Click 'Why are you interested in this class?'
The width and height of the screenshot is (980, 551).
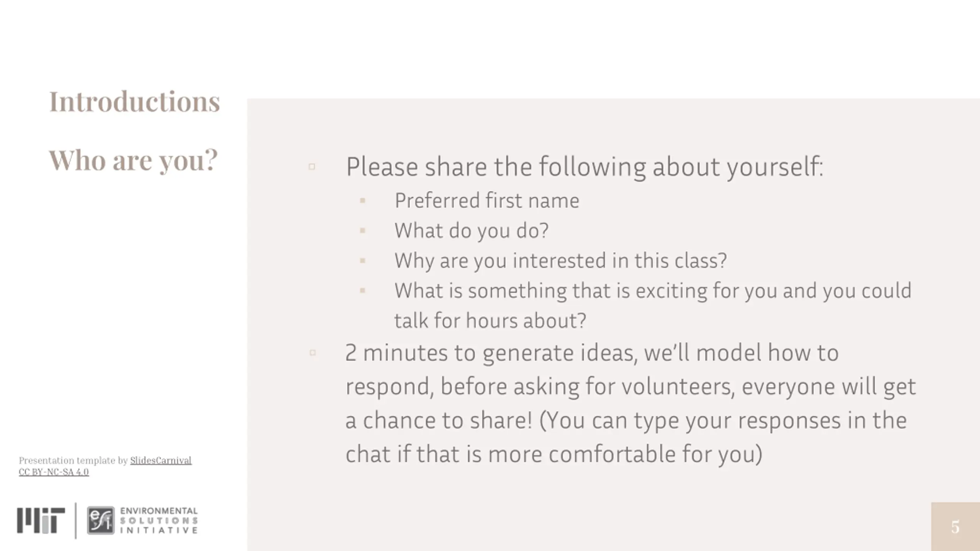pos(560,261)
